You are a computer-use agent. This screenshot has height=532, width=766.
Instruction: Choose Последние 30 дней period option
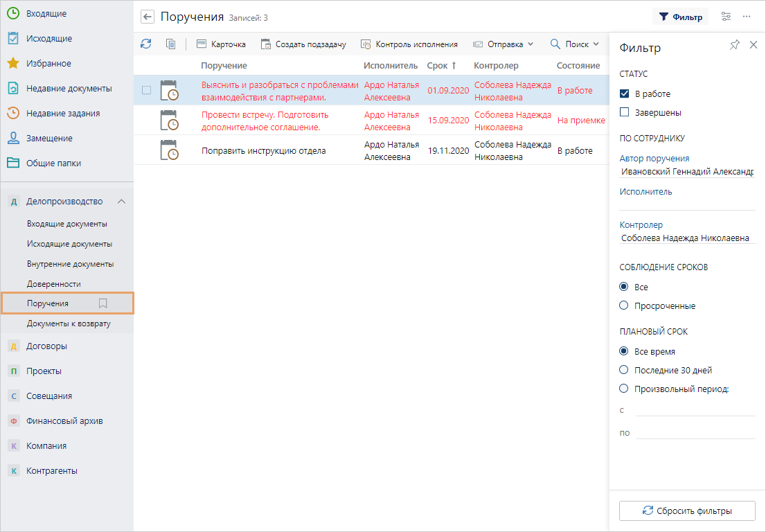[624, 370]
